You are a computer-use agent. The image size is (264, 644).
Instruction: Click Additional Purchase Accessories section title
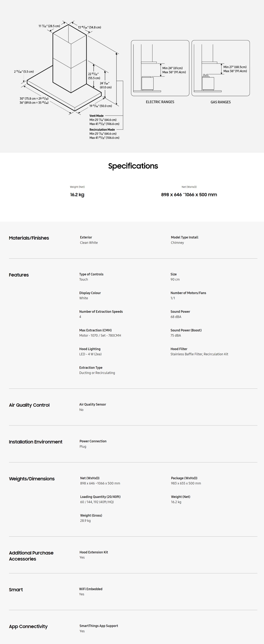point(31,556)
